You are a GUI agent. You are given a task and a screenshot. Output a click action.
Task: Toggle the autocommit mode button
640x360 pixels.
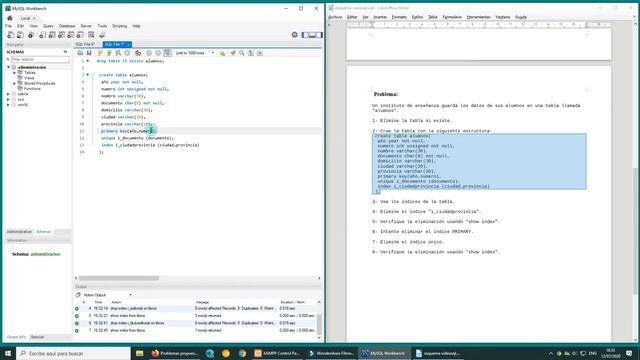167,53
